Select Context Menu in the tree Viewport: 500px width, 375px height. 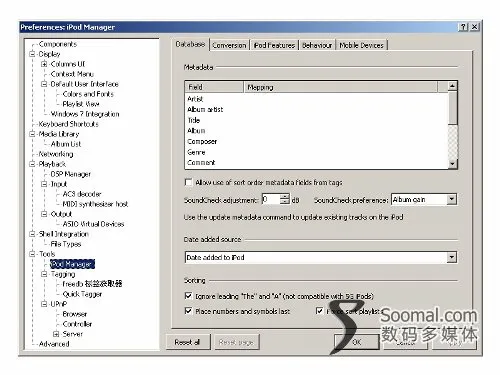coord(72,74)
